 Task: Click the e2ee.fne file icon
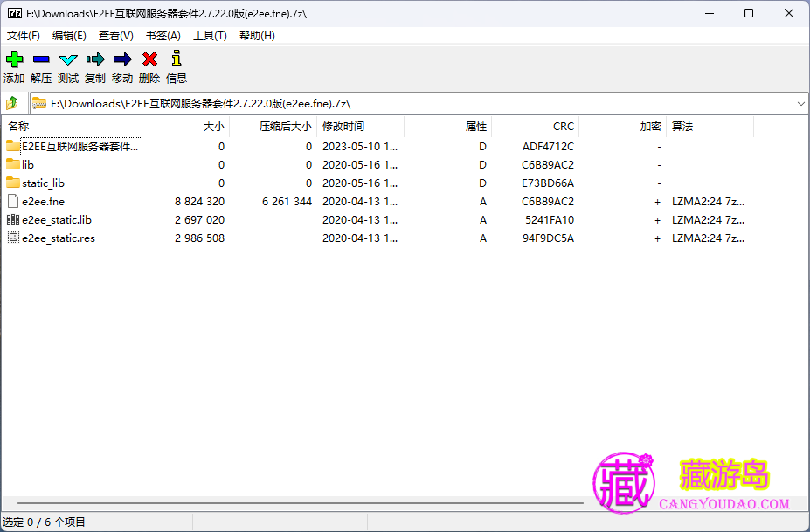[x=13, y=201]
